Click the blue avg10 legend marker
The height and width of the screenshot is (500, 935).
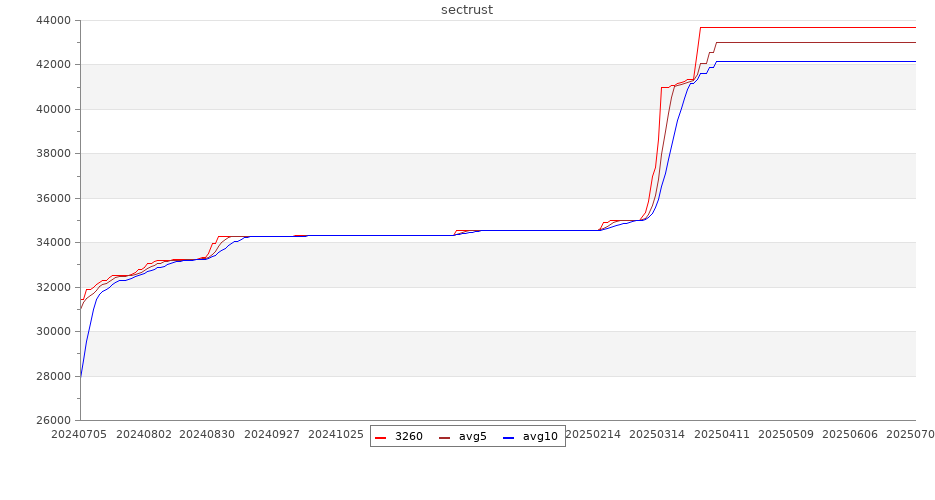click(x=508, y=437)
